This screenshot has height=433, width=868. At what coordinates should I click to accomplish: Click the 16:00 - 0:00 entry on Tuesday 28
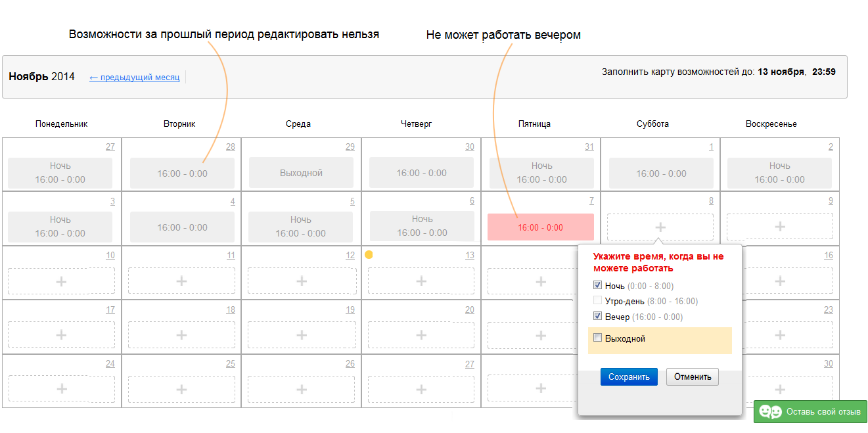click(x=182, y=173)
